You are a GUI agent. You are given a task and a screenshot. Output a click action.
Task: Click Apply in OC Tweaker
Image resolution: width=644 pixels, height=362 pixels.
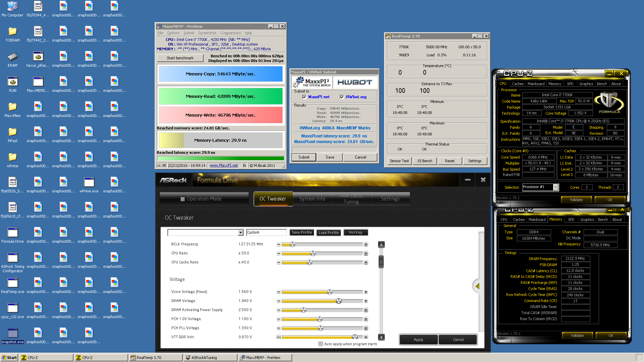418,340
